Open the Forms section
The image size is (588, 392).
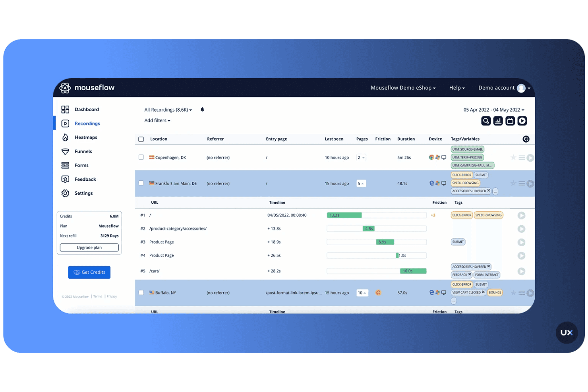(75, 165)
